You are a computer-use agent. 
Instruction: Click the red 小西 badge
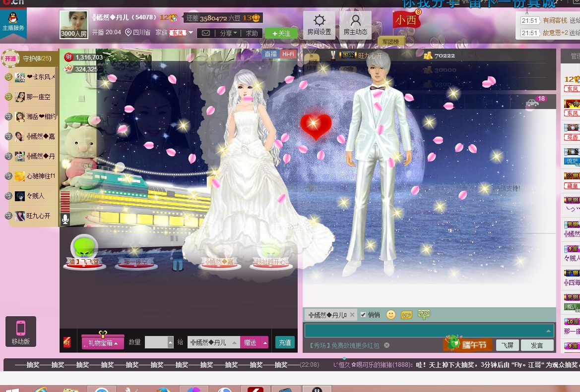coord(406,20)
